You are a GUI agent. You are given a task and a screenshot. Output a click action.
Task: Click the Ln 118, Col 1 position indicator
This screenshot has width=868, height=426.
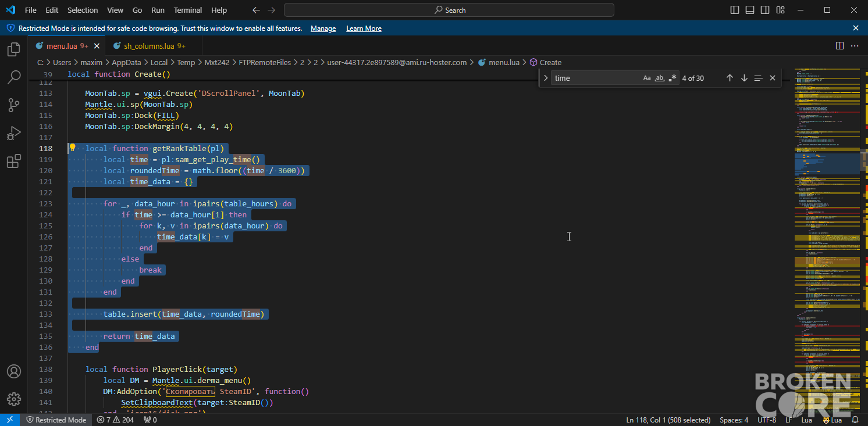[x=668, y=420]
